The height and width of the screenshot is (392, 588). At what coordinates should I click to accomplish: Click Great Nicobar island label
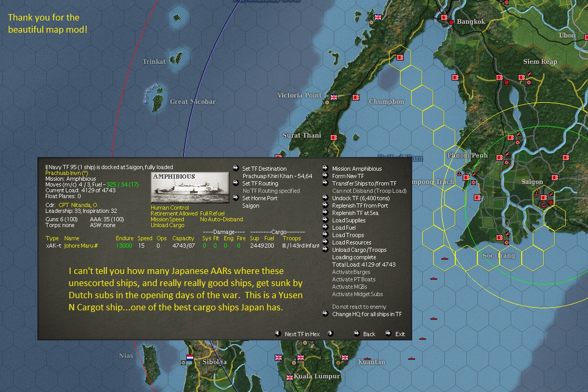(193, 101)
